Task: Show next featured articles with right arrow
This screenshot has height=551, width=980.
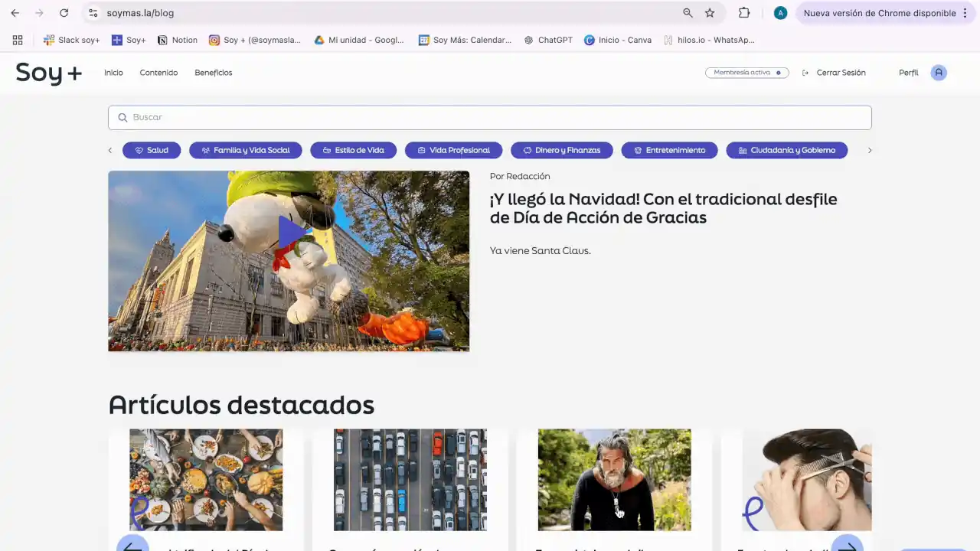Action: [847, 543]
